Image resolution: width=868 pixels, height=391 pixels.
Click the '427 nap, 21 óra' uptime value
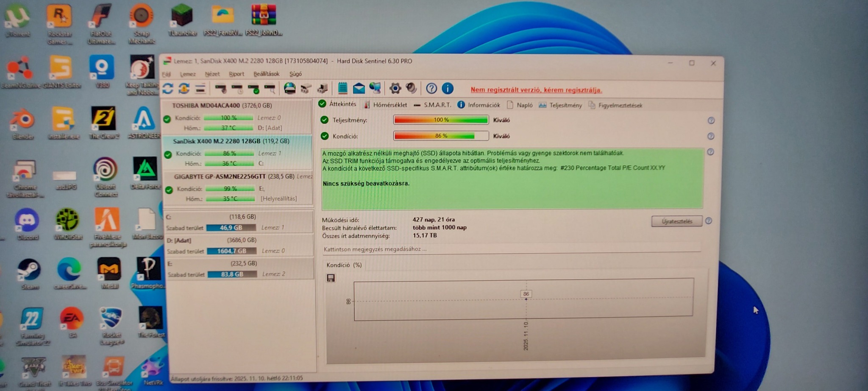pyautogui.click(x=434, y=220)
